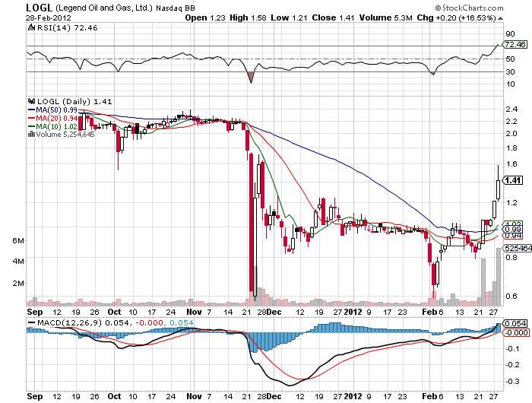532x403 pixels.
Task: Click the Sep label under price chart
Action: [x=35, y=312]
